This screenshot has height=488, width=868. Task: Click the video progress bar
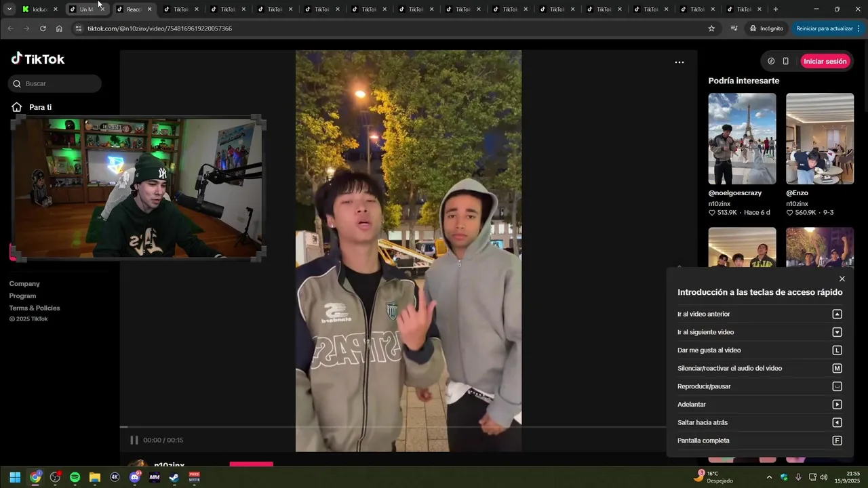(x=393, y=427)
